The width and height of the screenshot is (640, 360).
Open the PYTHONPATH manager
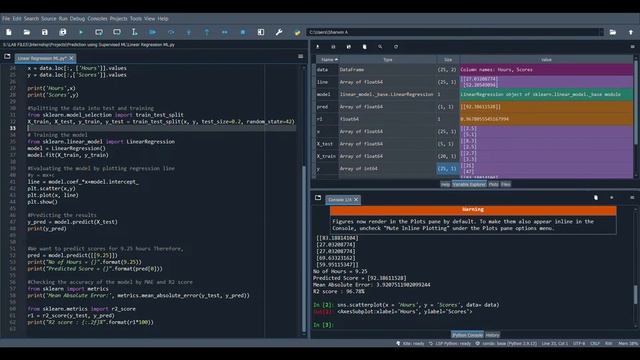coord(297,32)
